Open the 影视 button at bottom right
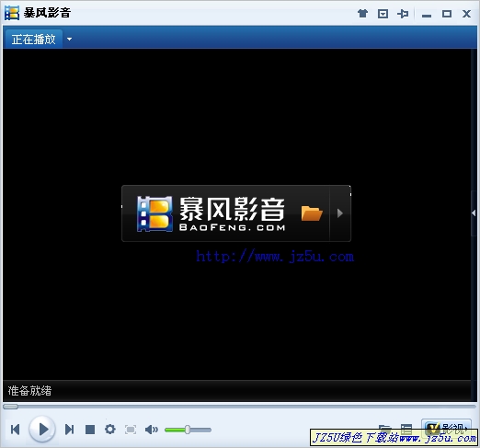The width and height of the screenshot is (480, 448). click(446, 428)
